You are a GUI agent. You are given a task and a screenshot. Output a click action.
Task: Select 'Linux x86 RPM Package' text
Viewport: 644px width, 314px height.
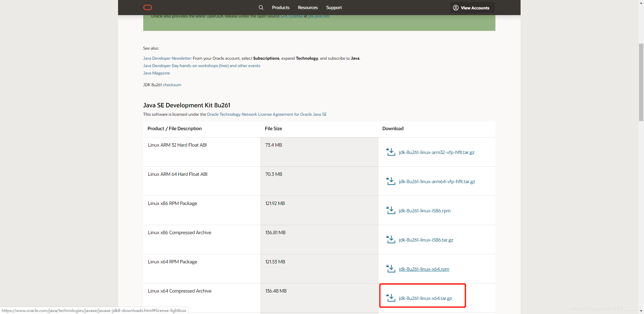[172, 203]
